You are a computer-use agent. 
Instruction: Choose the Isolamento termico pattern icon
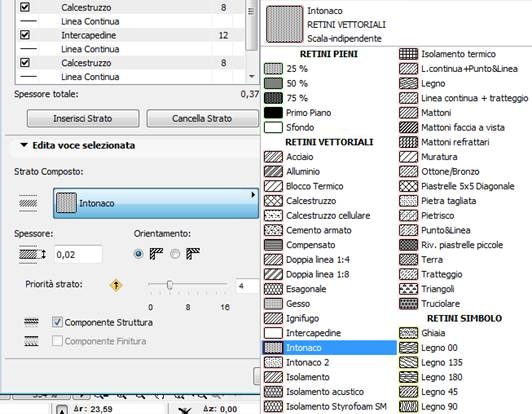coord(408,54)
